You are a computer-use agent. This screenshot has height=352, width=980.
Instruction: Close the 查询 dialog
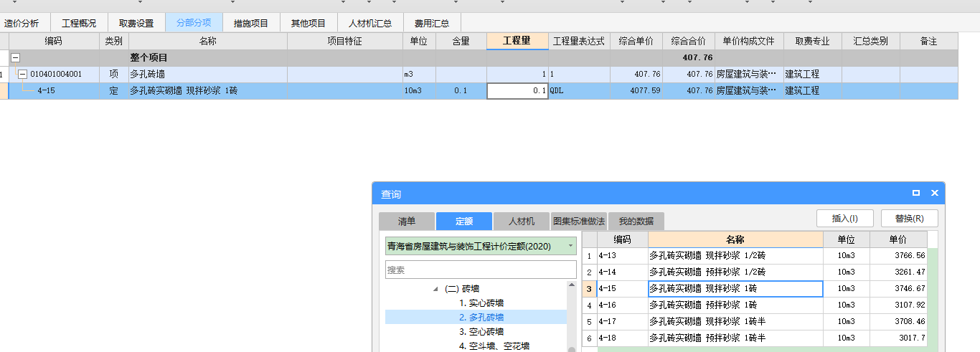point(935,194)
